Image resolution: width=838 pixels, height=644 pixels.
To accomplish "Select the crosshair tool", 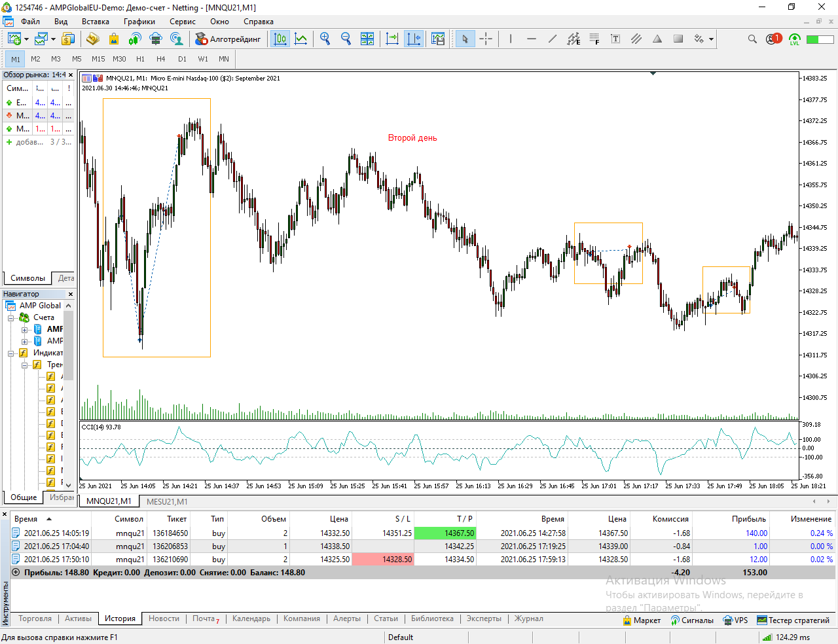I will pyautogui.click(x=486, y=39).
